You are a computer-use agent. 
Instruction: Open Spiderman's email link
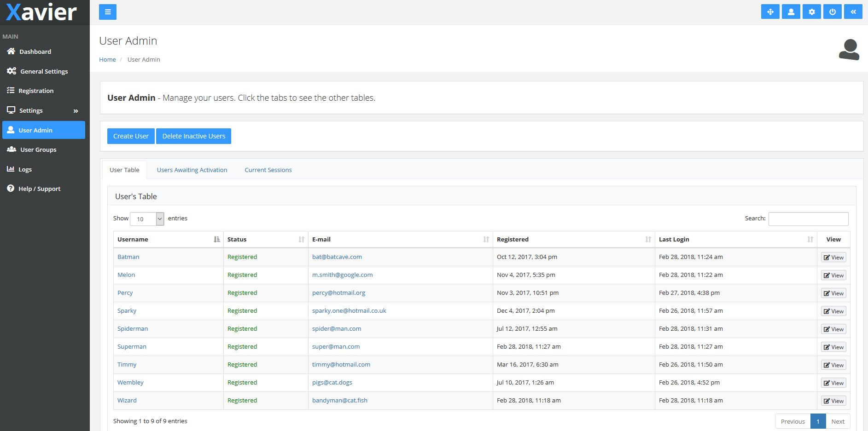(336, 328)
